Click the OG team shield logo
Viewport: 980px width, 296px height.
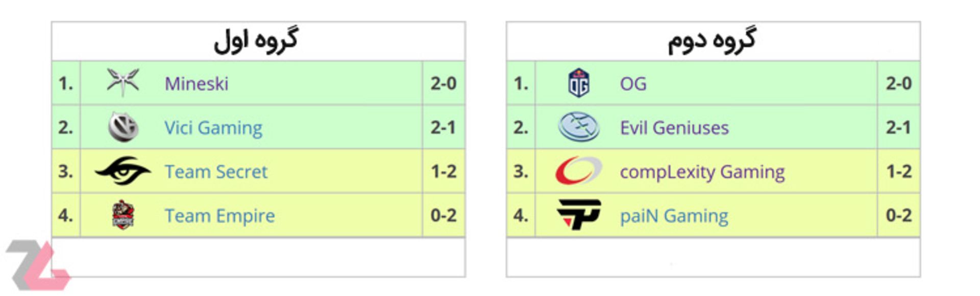coord(579,82)
